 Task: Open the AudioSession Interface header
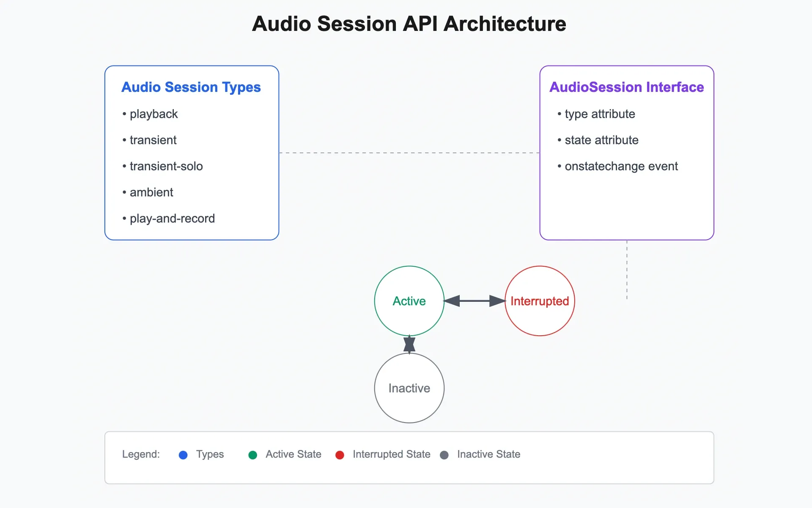pyautogui.click(x=627, y=87)
